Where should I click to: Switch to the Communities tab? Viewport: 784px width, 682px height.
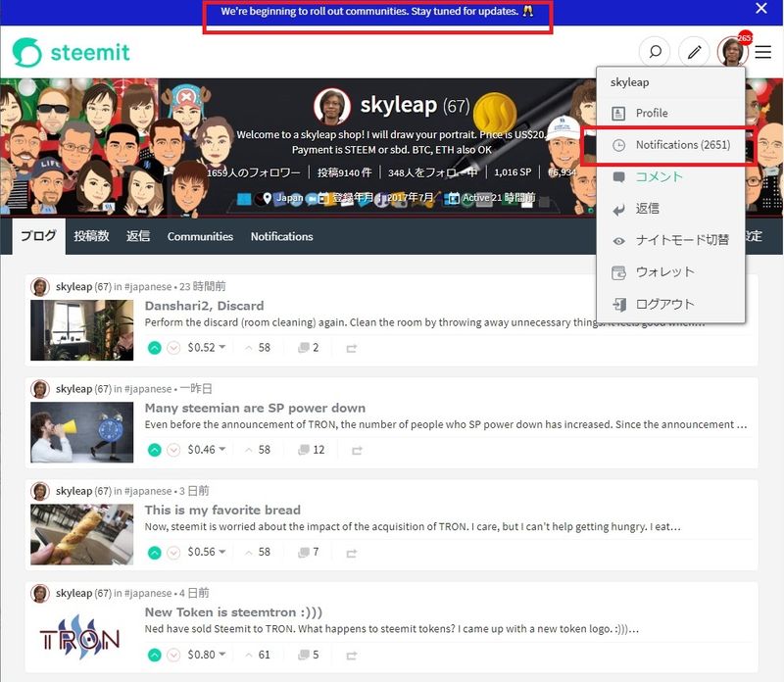click(200, 236)
